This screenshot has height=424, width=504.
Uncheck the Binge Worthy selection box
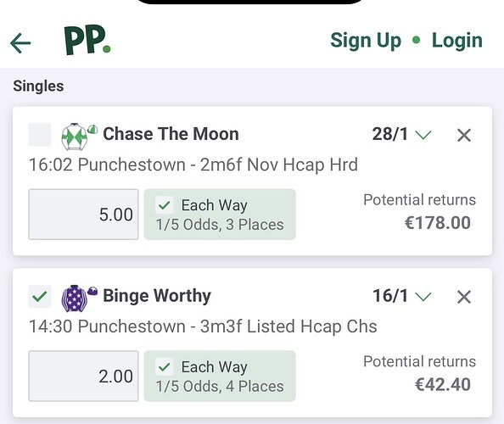tap(40, 297)
